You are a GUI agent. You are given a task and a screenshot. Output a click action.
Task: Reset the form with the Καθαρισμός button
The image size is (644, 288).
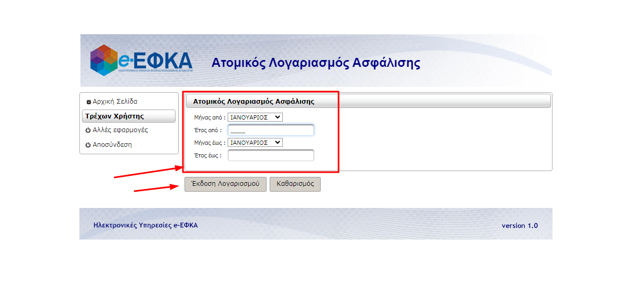pyautogui.click(x=295, y=184)
